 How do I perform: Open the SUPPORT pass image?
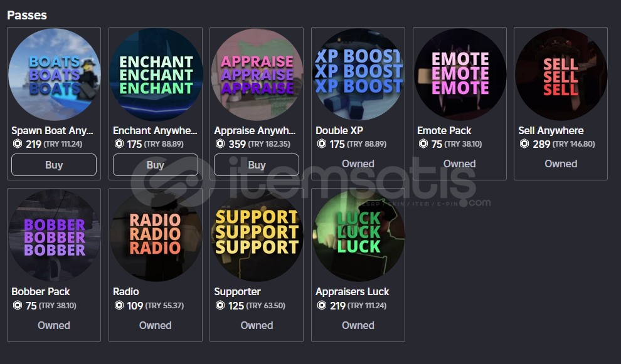tap(257, 236)
